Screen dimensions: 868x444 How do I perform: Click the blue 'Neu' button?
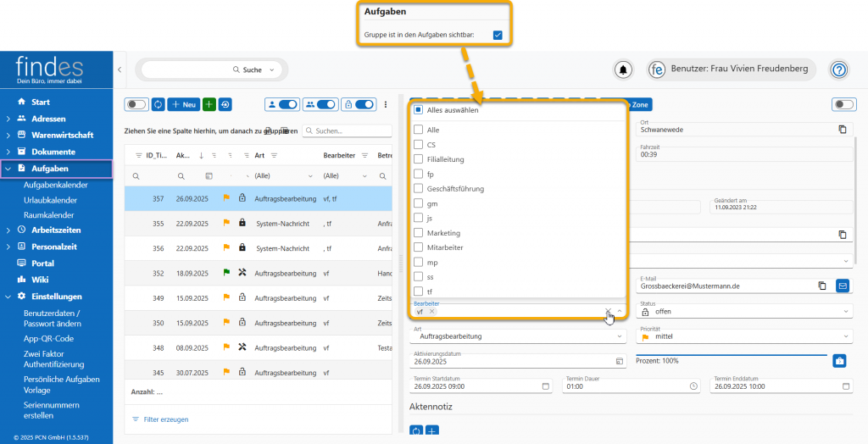(183, 104)
